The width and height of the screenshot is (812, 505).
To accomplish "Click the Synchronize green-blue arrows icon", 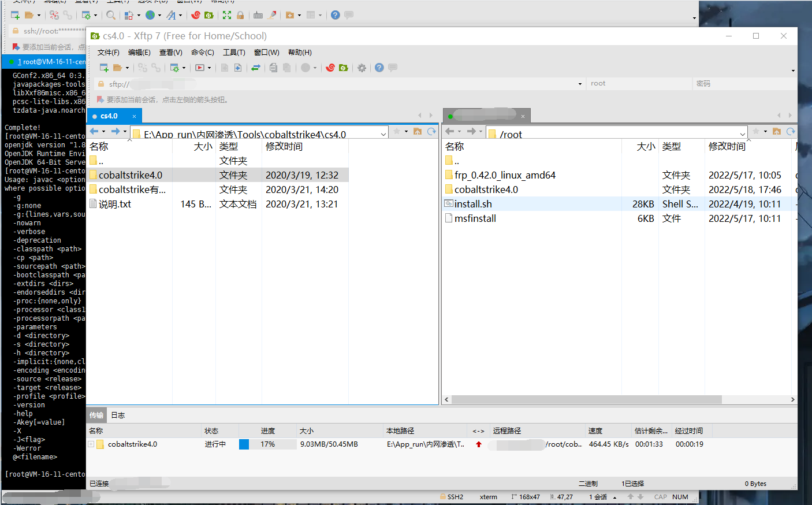I will click(x=255, y=68).
